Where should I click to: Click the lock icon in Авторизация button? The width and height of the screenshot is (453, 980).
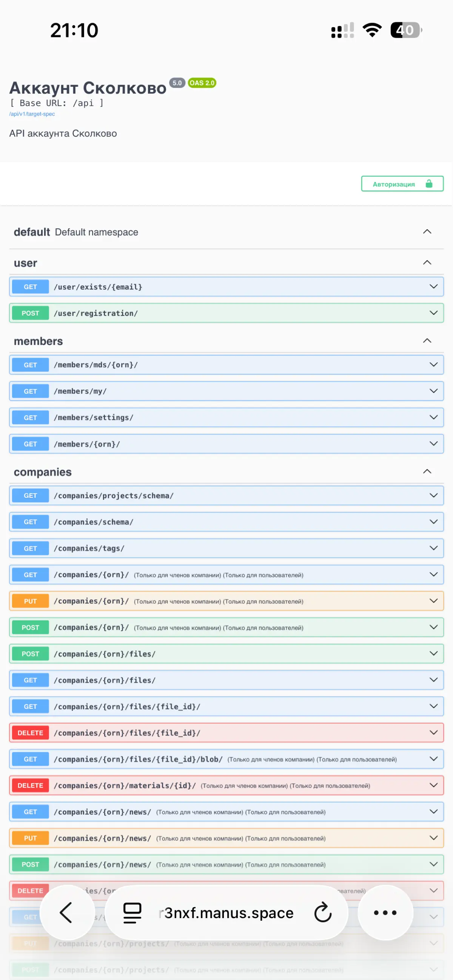[429, 184]
